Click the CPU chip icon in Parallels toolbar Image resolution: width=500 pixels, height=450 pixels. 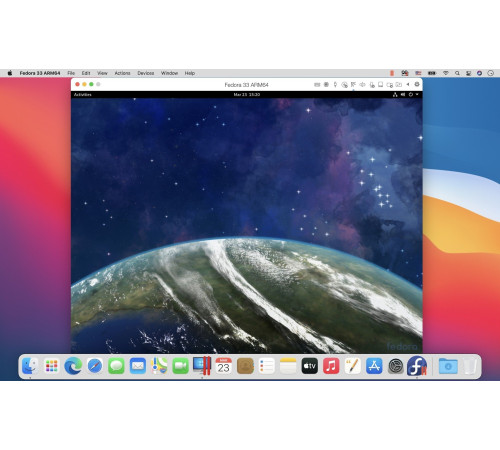coord(327,85)
